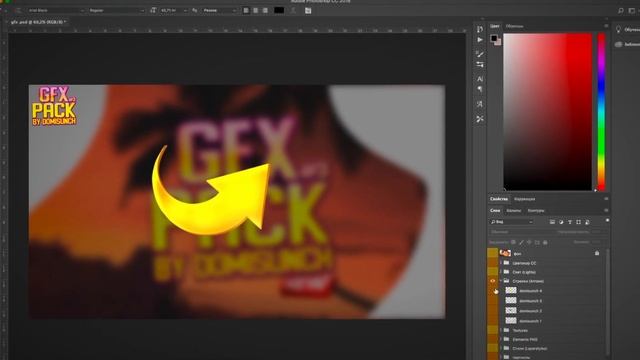Filter layers by type layers icon
This screenshot has height=360, width=640.
point(570,222)
